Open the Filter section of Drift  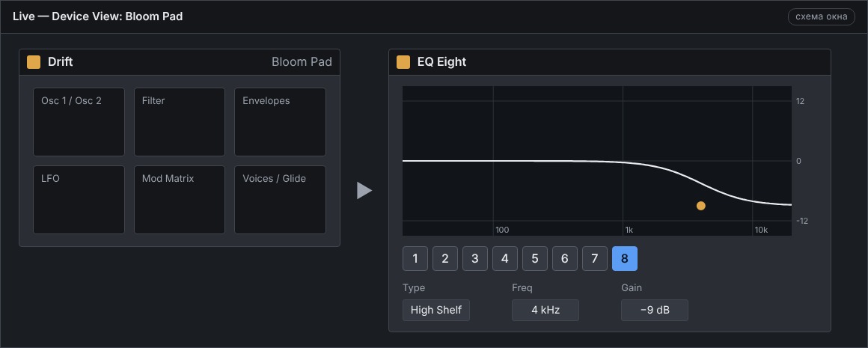coord(180,122)
